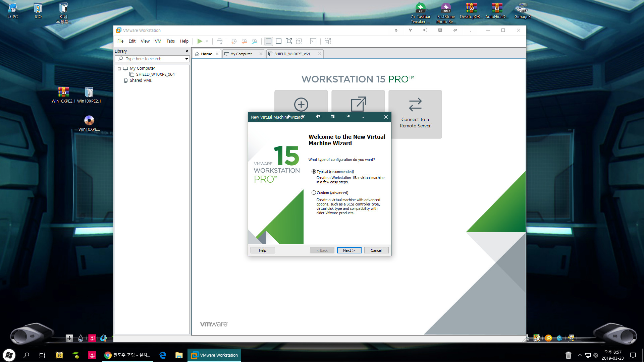The height and width of the screenshot is (362, 644).
Task: Switch to the My Computer tab
Action: pyautogui.click(x=241, y=54)
